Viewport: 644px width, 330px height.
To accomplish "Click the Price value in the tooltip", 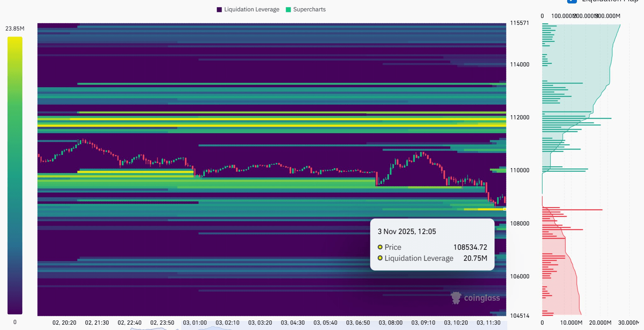I will [470, 247].
